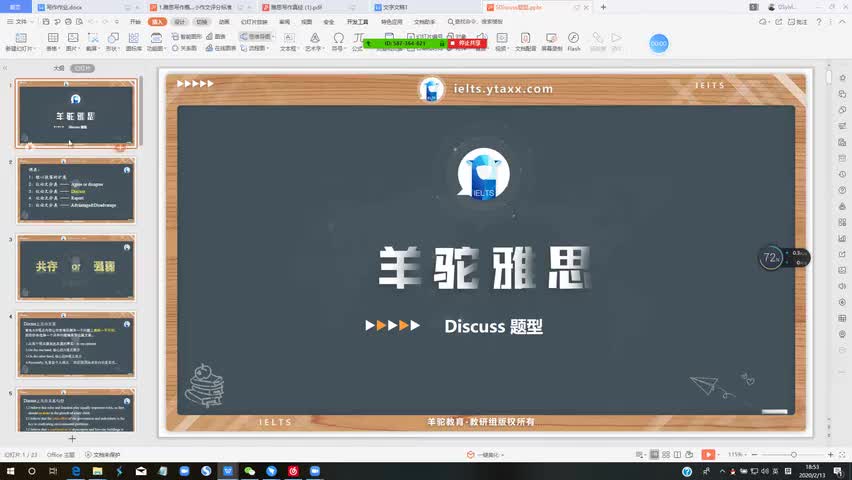
Task: Click the Screenshot (截屏) icon
Action: coord(93,38)
